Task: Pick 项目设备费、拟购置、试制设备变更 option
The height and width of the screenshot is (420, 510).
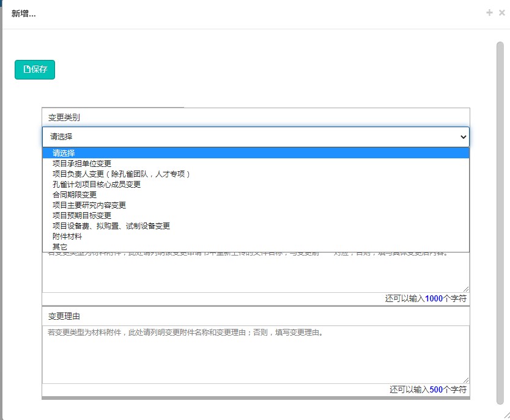Action: (111, 226)
